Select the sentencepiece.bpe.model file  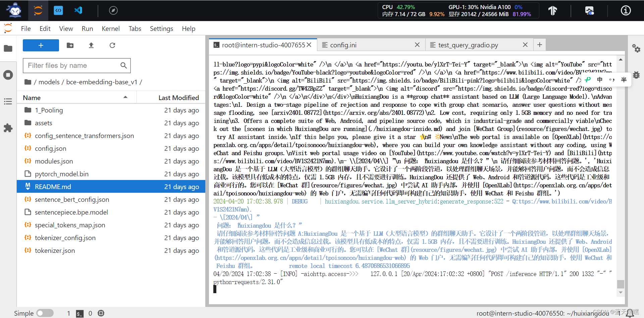[x=111, y=212]
